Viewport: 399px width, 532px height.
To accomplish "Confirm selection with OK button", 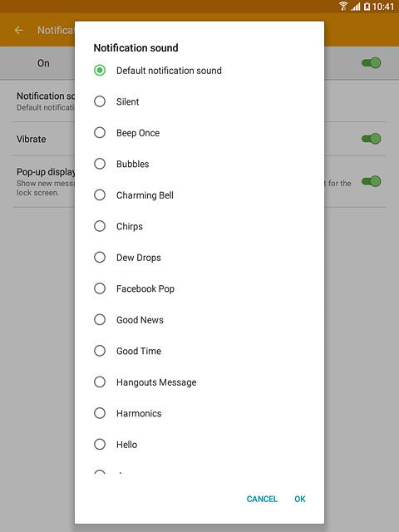I will pyautogui.click(x=300, y=499).
